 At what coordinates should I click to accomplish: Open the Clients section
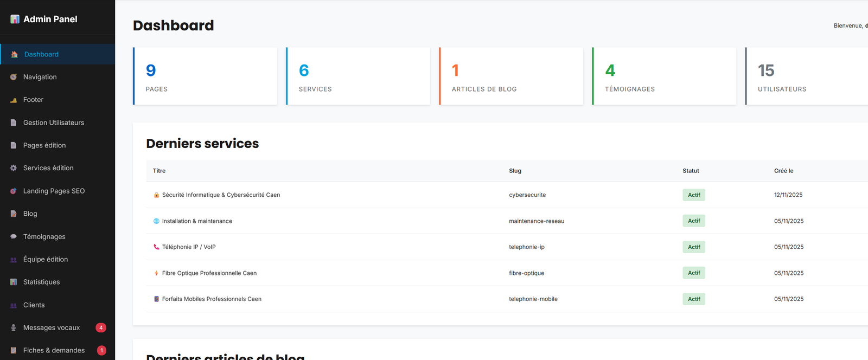coord(58,305)
